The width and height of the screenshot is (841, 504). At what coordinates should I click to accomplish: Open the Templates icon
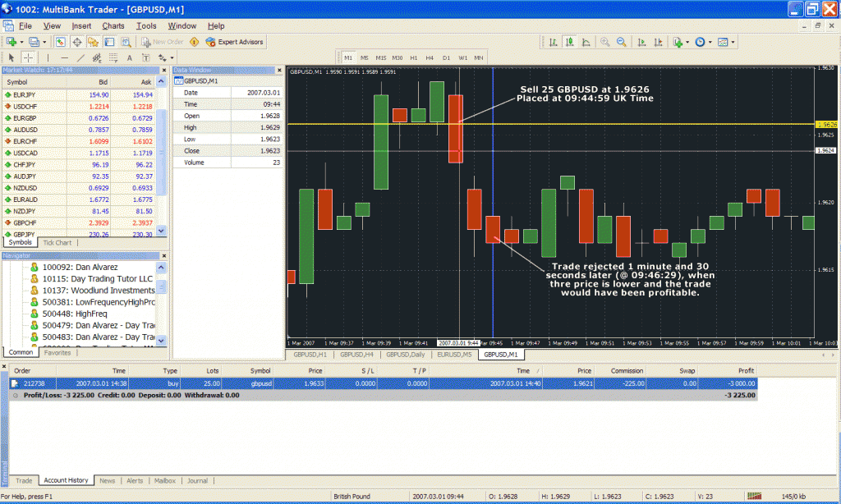(723, 42)
